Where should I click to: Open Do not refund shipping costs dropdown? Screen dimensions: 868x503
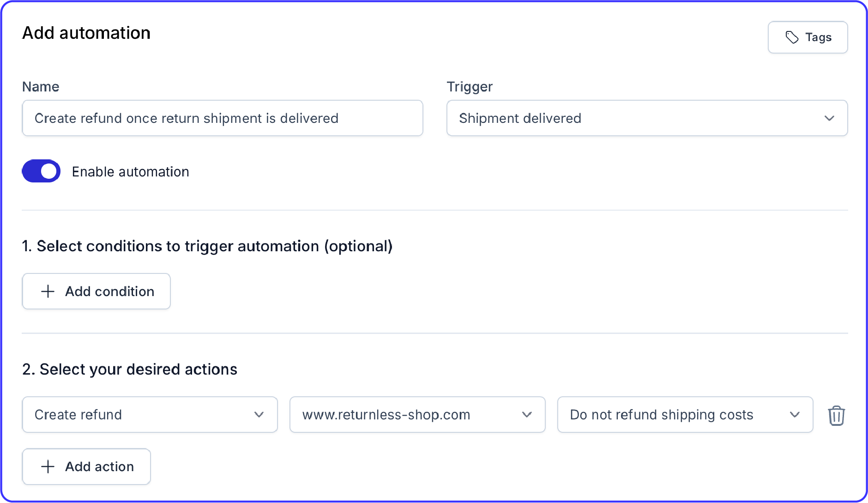[685, 415]
